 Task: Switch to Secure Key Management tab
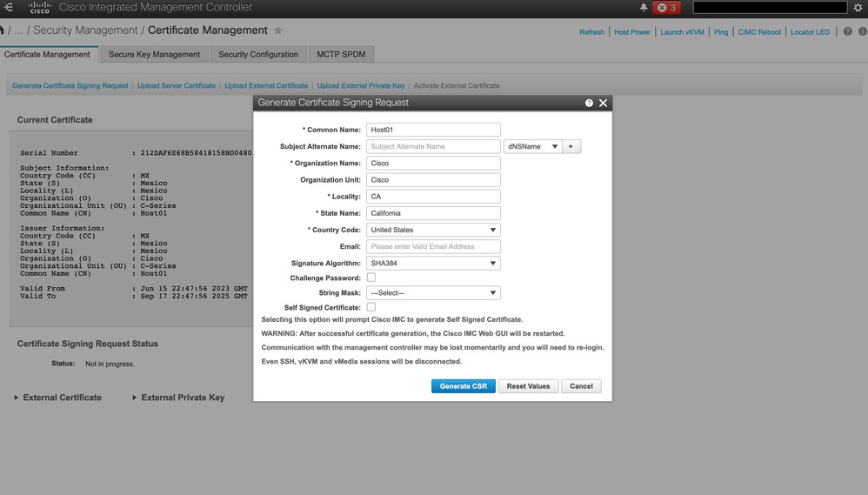[x=155, y=54]
